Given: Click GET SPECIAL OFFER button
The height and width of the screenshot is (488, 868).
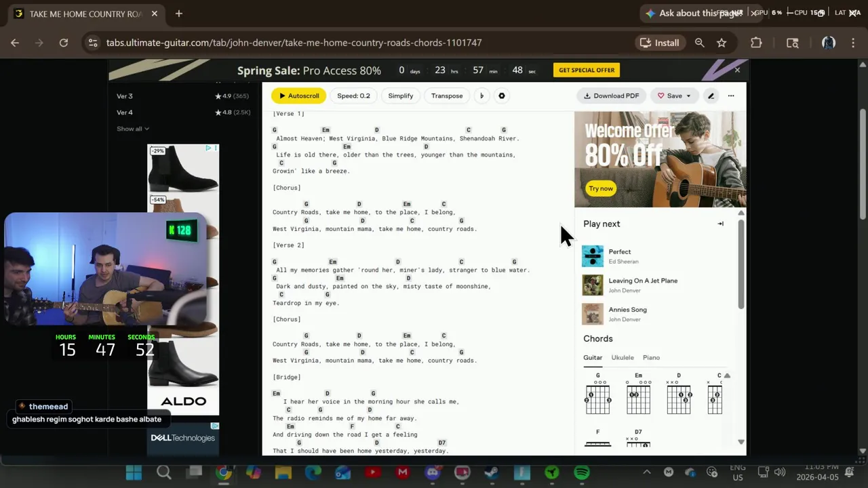Looking at the screenshot, I should [587, 70].
